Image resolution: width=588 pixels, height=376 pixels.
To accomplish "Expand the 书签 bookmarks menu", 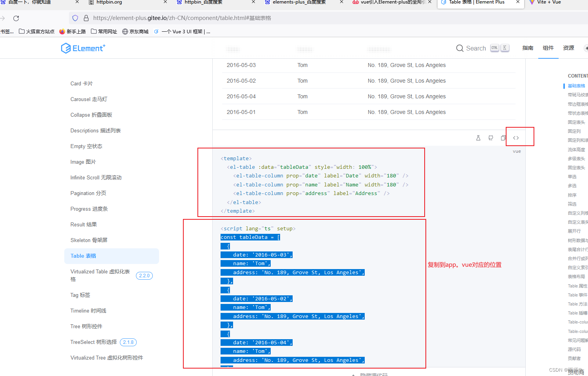I will point(7,31).
